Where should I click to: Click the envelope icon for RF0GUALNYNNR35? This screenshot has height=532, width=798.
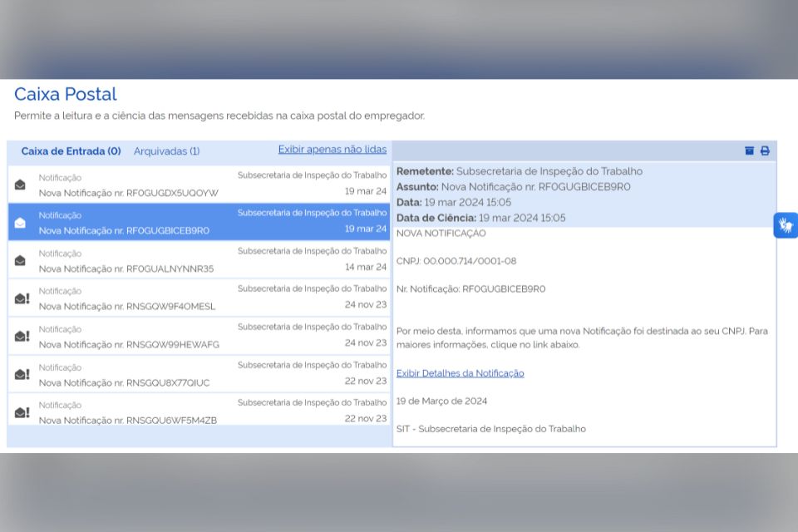pos(20,261)
